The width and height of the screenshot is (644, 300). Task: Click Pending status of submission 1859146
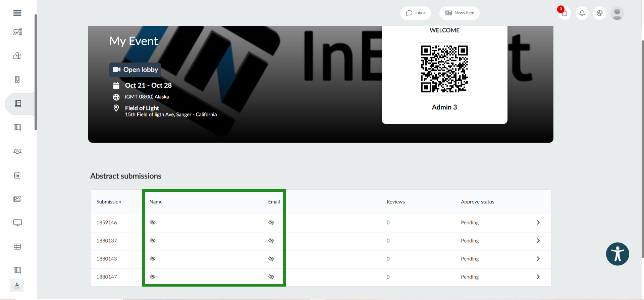(470, 222)
